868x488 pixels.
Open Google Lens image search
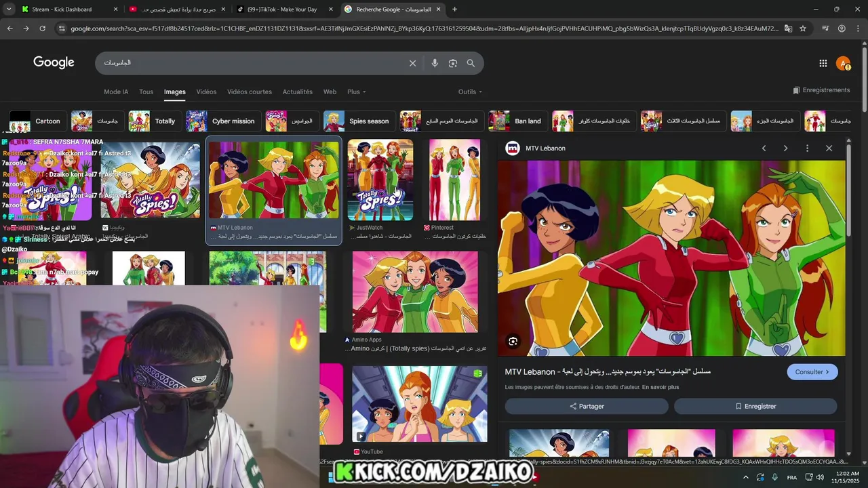453,63
